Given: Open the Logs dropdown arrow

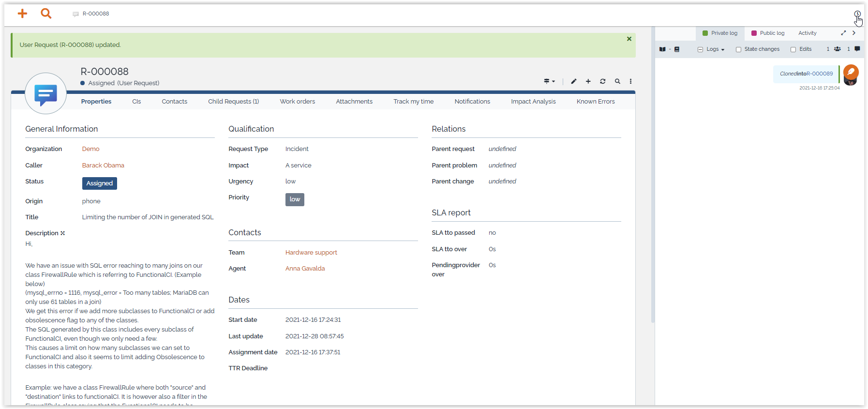Looking at the screenshot, I should [723, 50].
